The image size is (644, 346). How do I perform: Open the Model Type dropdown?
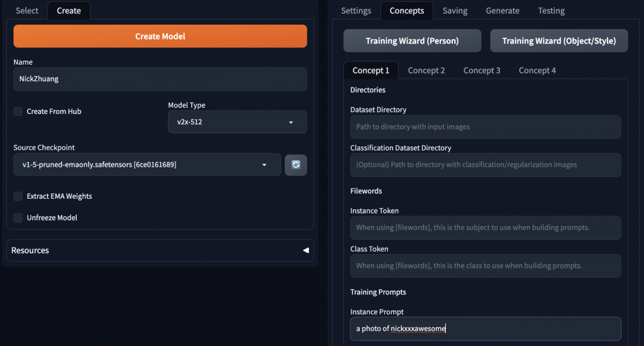click(237, 122)
